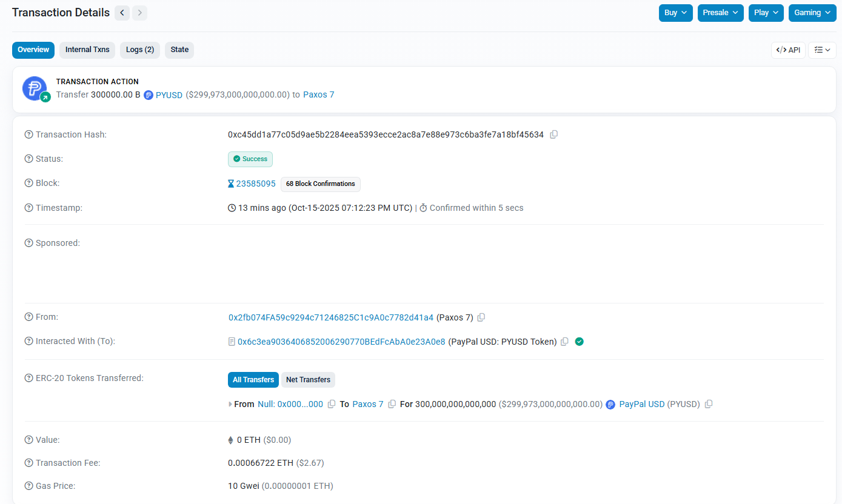842x504 pixels.
Task: Go to previous transaction arrow
Action: click(122, 13)
